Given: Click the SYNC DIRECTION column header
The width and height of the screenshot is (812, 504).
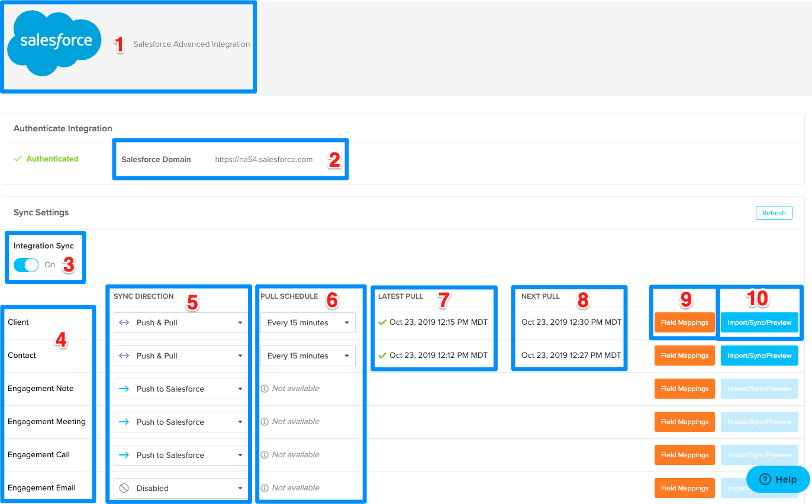Looking at the screenshot, I should (x=144, y=296).
